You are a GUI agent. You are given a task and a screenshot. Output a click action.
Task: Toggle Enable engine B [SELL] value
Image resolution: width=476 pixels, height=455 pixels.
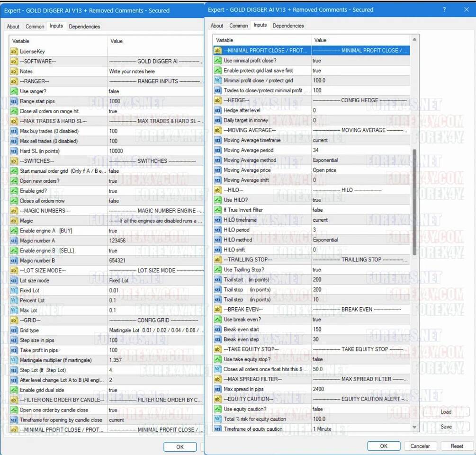point(155,251)
